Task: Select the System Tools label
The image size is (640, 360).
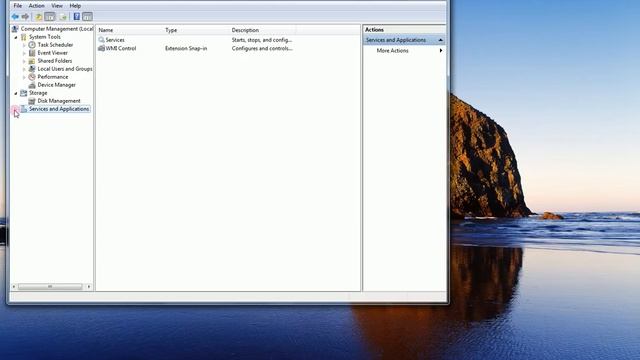Action: pyautogui.click(x=44, y=37)
